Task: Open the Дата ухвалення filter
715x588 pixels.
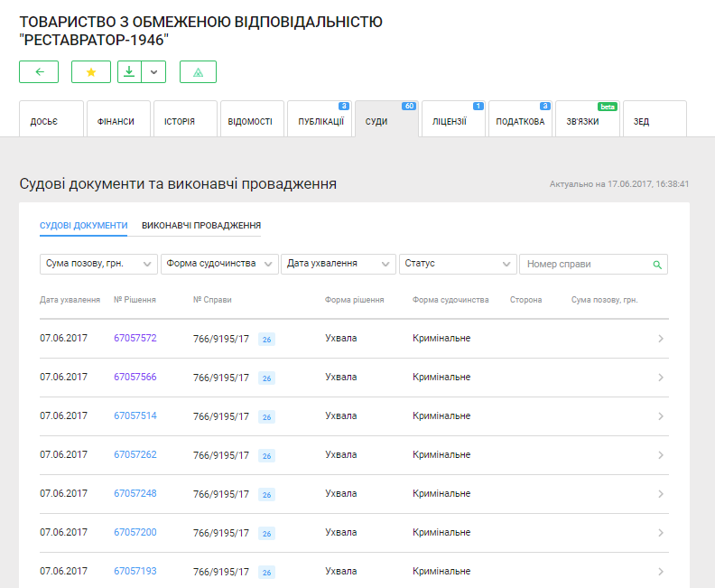Action: [339, 264]
